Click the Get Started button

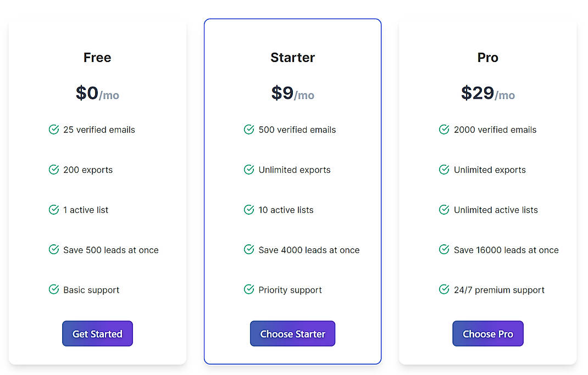tap(97, 333)
